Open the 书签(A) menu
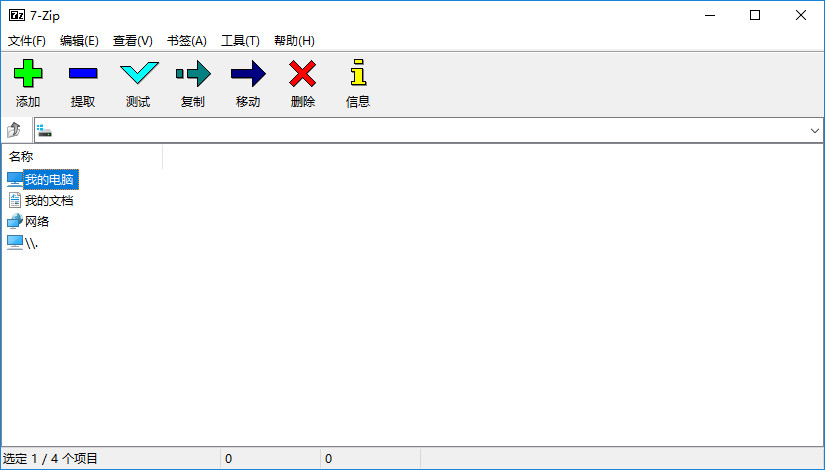Viewport: 825px width, 470px height. (187, 41)
